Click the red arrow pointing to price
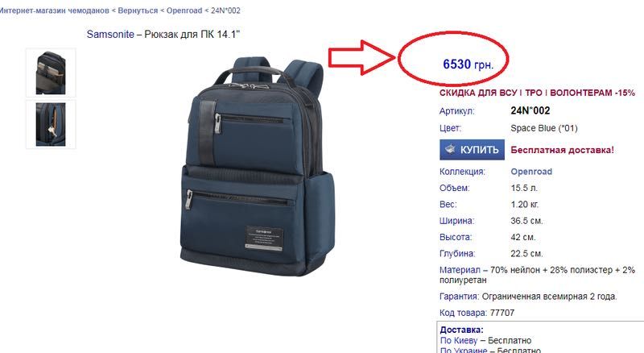Image resolution: width=644 pixels, height=353 pixels. click(361, 57)
